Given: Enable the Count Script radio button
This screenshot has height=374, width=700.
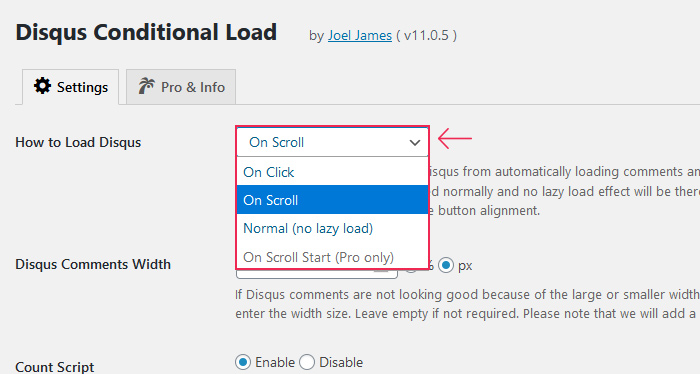Looking at the screenshot, I should coord(243,362).
